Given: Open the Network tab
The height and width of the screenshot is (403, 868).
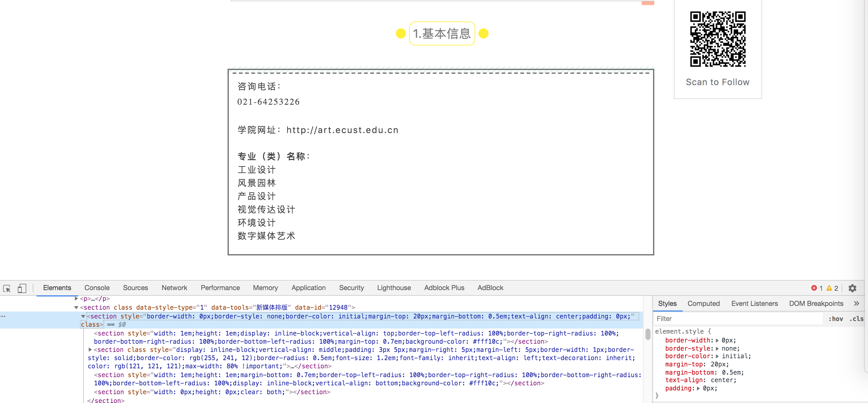Looking at the screenshot, I should click(x=174, y=288).
